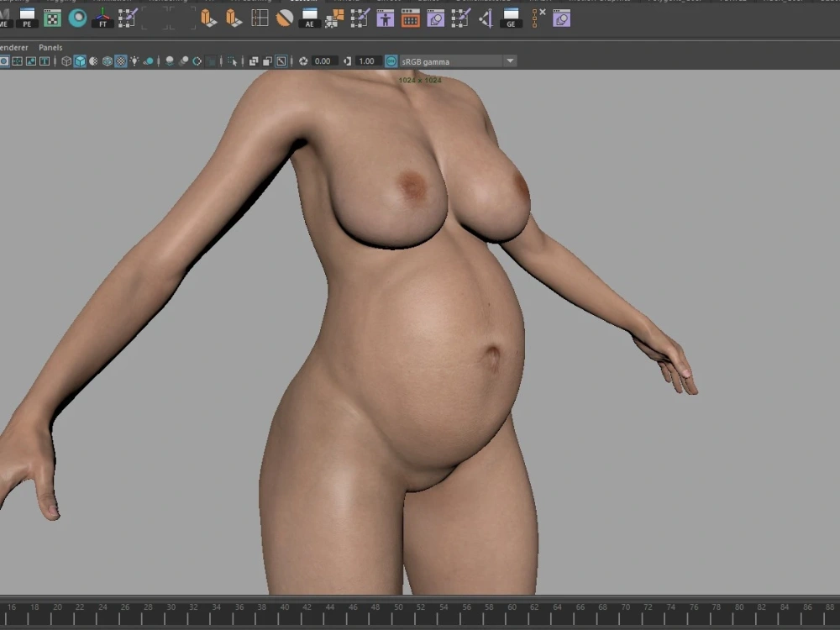The height and width of the screenshot is (630, 840).
Task: Toggle wireframe display cube icon
Action: pos(66,61)
